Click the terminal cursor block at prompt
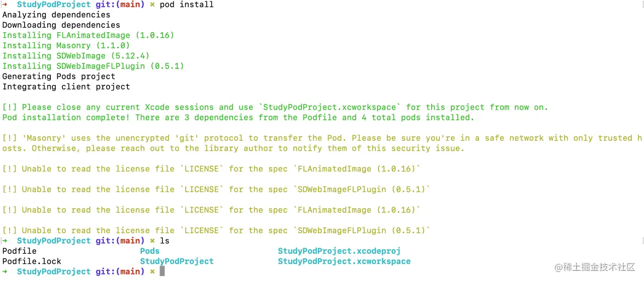644x281 pixels. [x=162, y=271]
